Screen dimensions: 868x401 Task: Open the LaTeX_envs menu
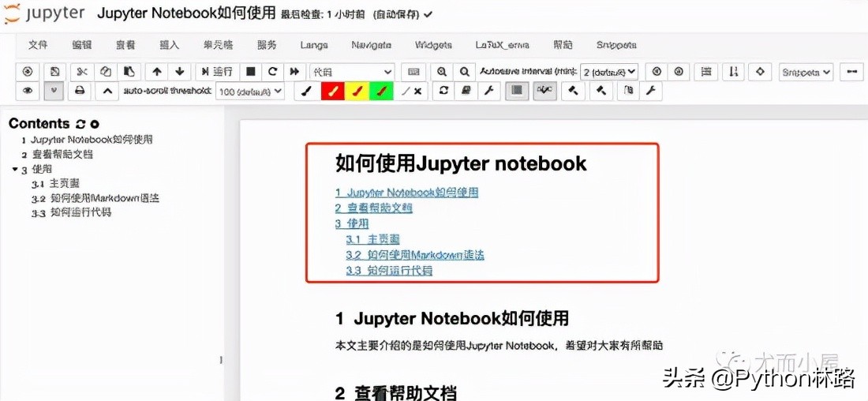click(x=502, y=46)
